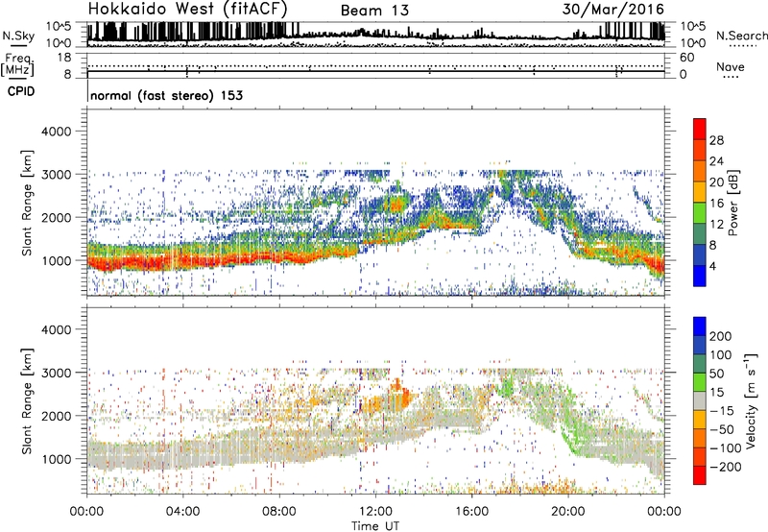Click the '12:00' time tick label
768x532 pixels.
click(375, 512)
